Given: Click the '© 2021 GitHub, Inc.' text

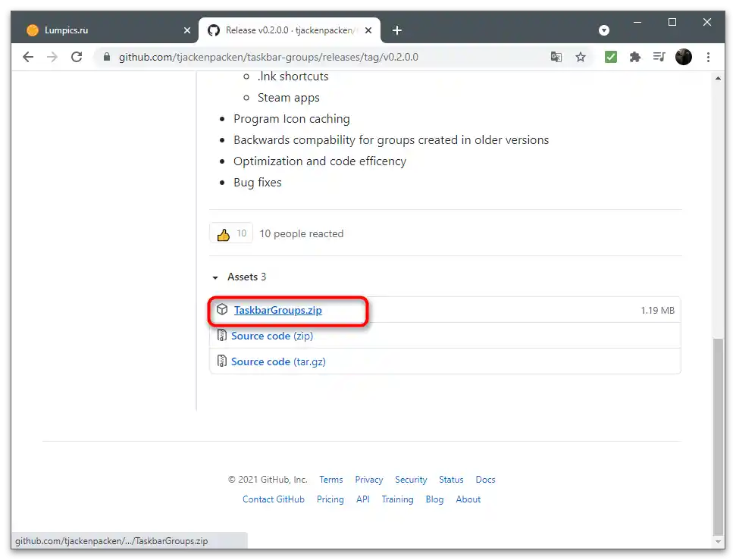Looking at the screenshot, I should [x=268, y=480].
